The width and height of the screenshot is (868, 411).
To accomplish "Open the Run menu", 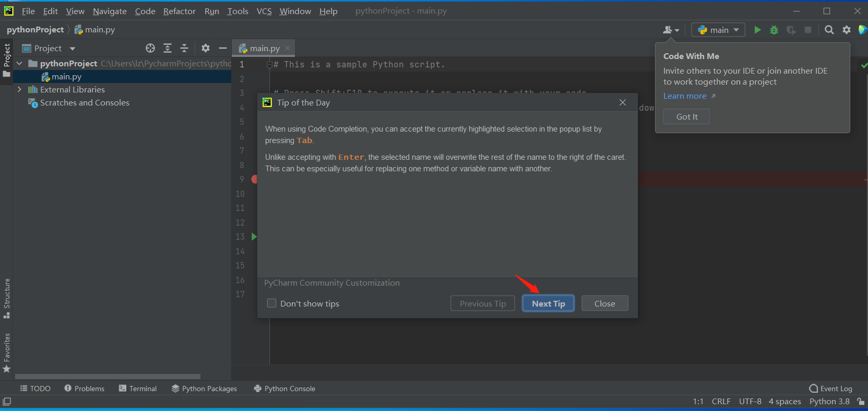I will point(211,11).
